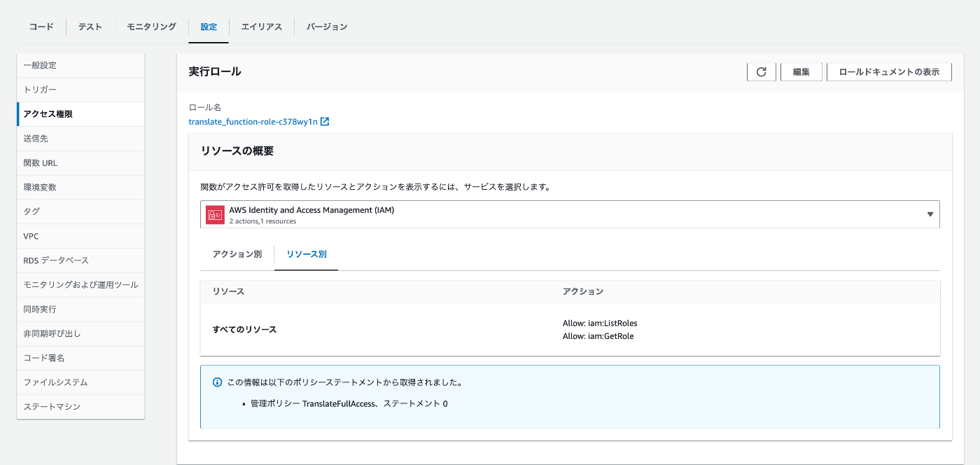
Task: Click the 2 actions,1 resources text
Action: coord(262,221)
